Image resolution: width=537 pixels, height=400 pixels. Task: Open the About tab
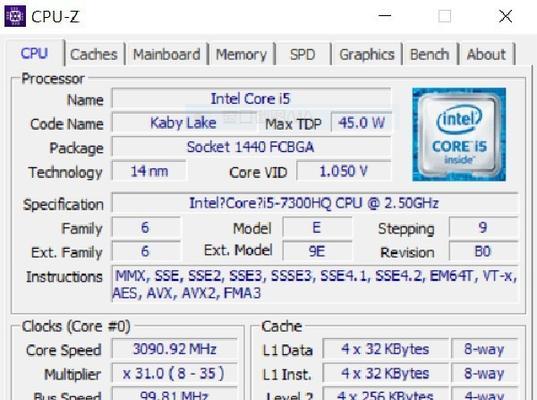(486, 54)
